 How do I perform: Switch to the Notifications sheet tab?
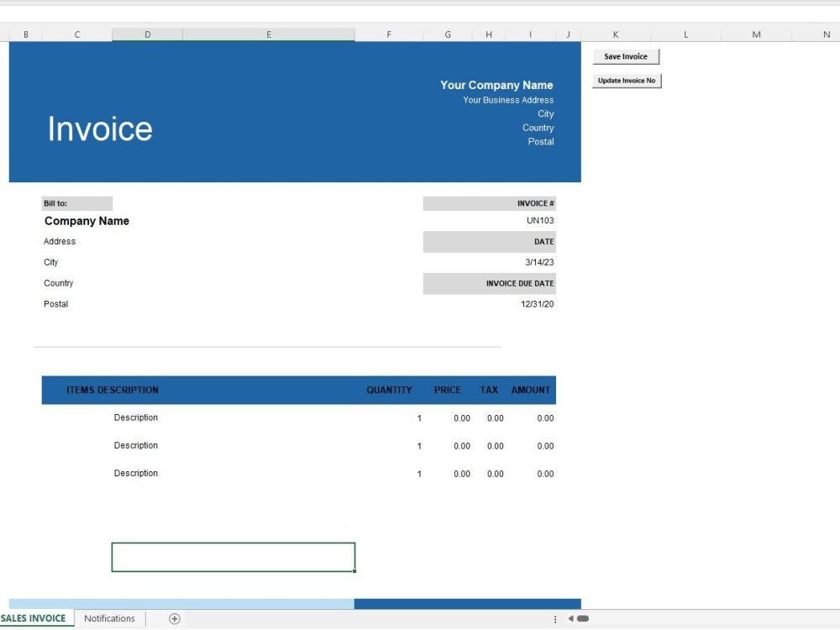(x=109, y=618)
